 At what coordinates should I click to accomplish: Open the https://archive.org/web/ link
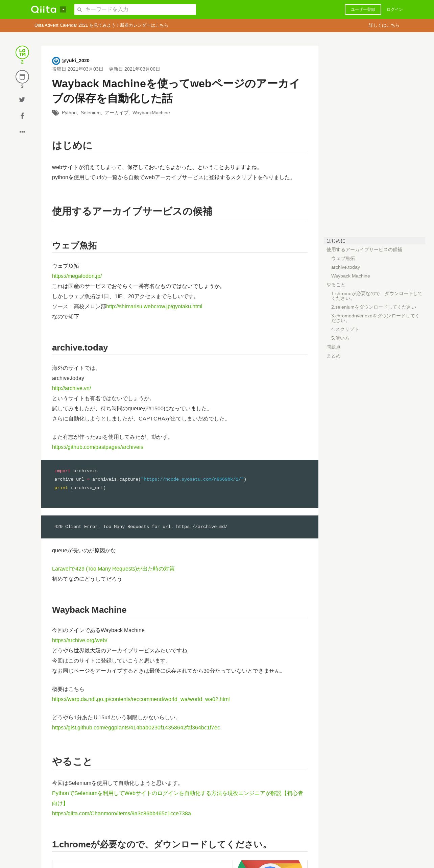tap(79, 640)
